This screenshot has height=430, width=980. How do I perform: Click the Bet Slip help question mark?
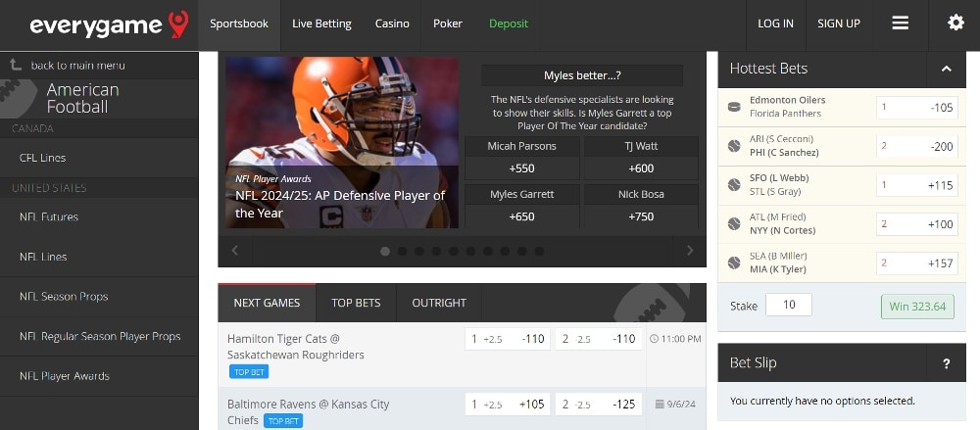[x=947, y=363]
